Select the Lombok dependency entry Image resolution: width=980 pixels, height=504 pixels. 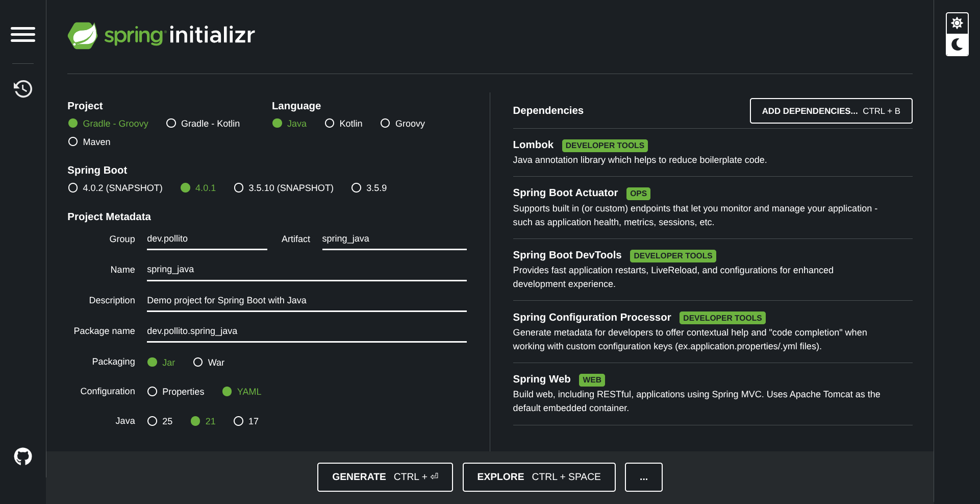(x=533, y=145)
